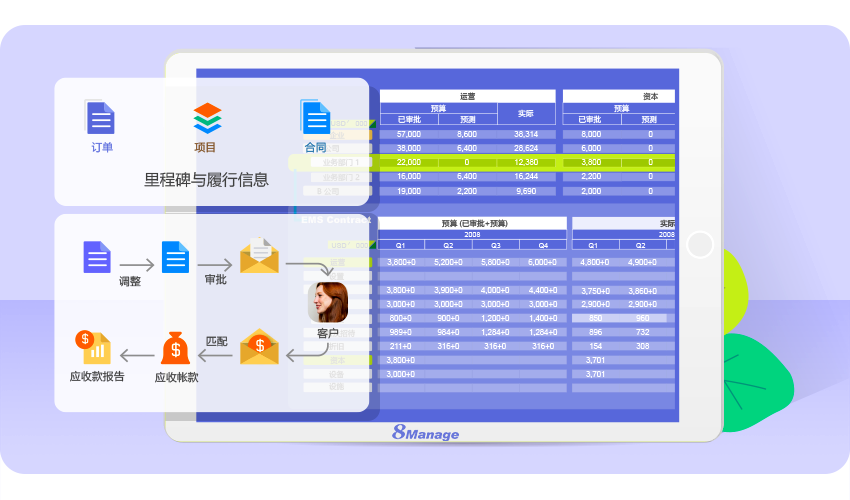
Task: Click the 客户 customer avatar
Action: tap(327, 301)
